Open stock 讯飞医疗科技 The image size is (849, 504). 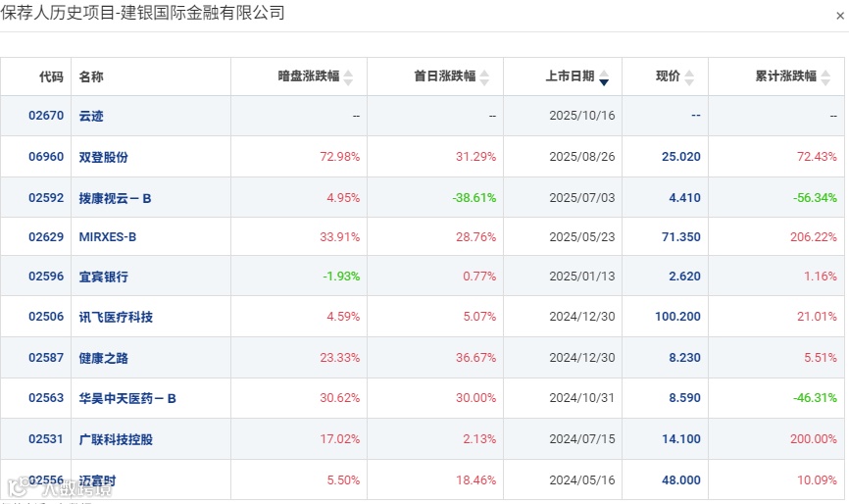coord(116,317)
